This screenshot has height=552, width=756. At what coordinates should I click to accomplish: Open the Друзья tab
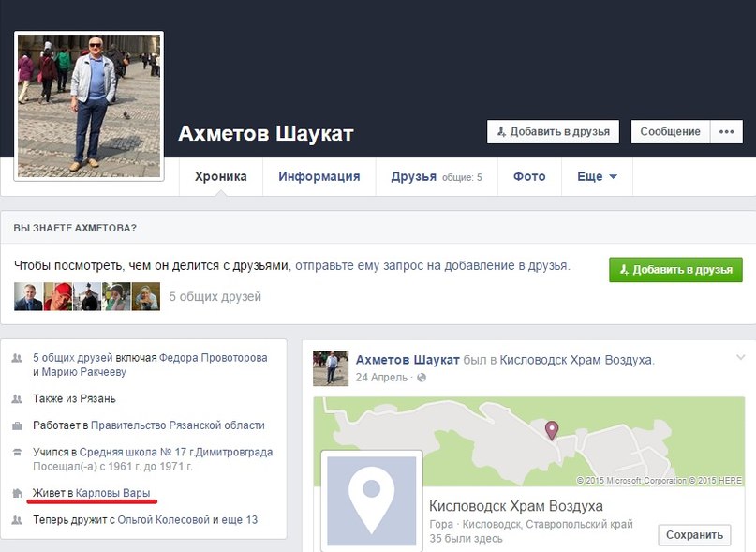414,177
